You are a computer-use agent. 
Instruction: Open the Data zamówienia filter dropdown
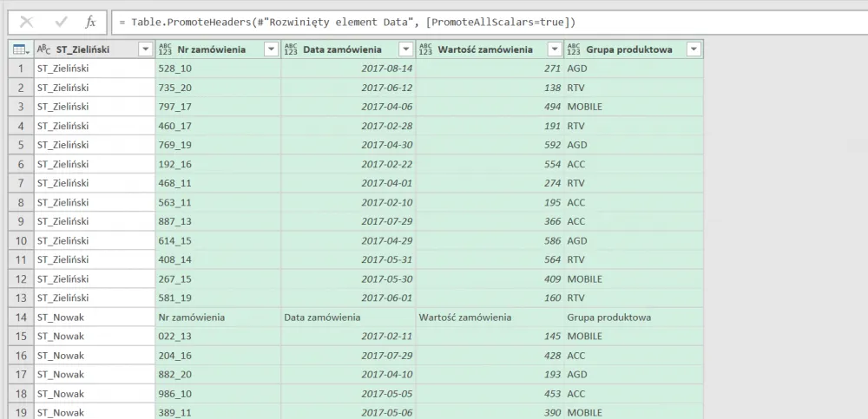point(405,49)
